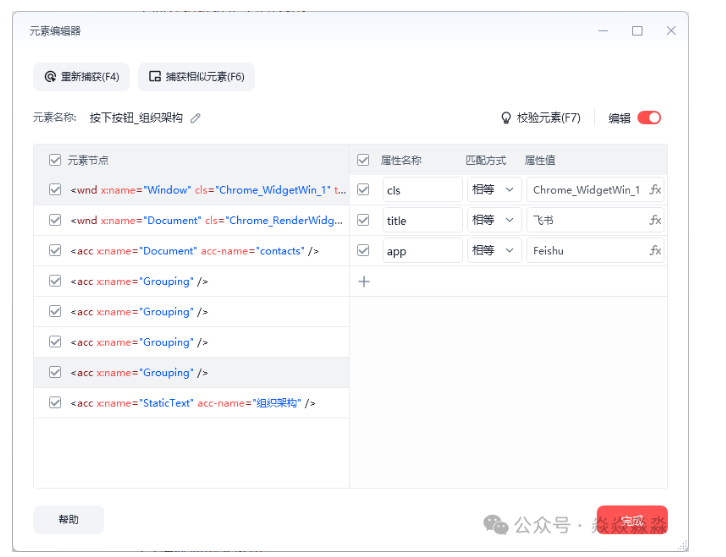Click the pencil icon to rename element

196,118
